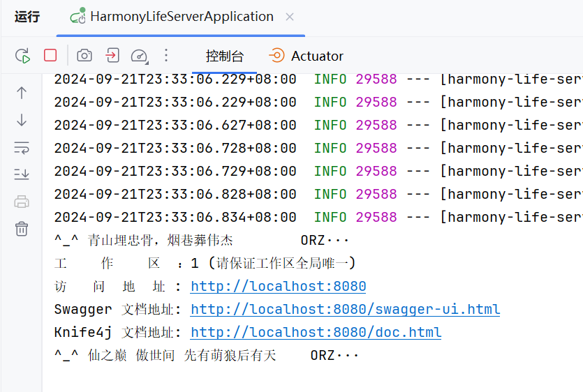Click the 青山埋忠骨 banner line

201,241
